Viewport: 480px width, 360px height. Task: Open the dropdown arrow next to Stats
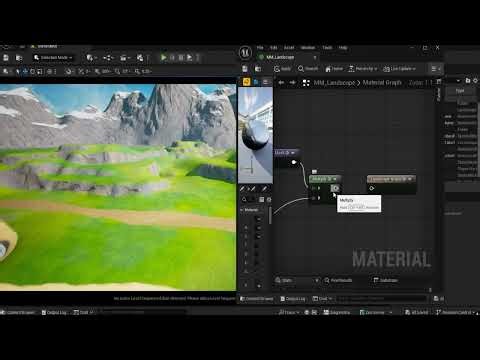317,280
